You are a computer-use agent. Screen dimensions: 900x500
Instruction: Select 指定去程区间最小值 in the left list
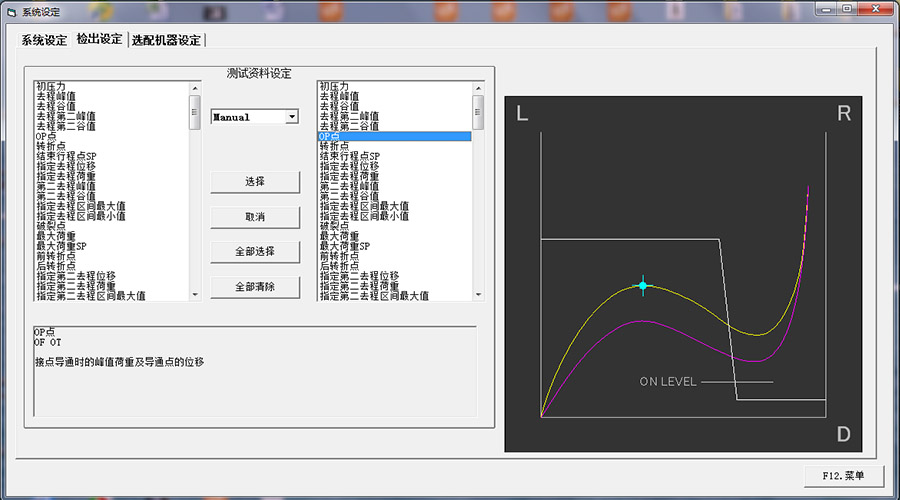tap(81, 216)
